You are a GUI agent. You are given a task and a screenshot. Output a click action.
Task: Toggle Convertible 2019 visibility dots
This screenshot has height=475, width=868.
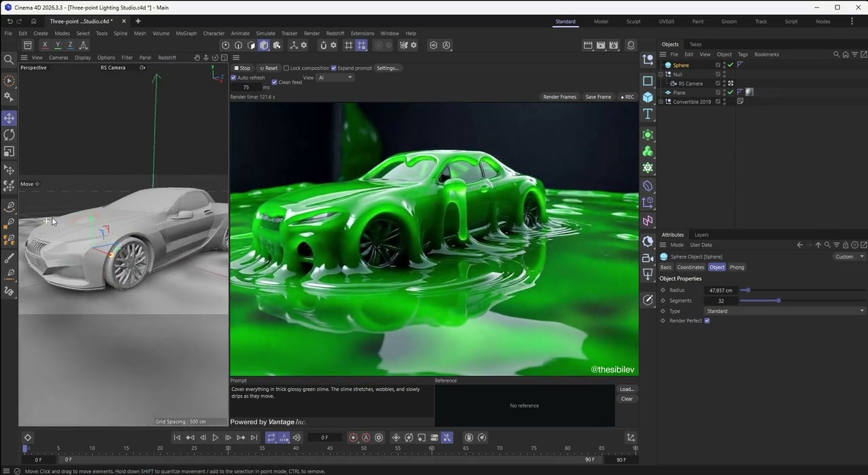724,102
